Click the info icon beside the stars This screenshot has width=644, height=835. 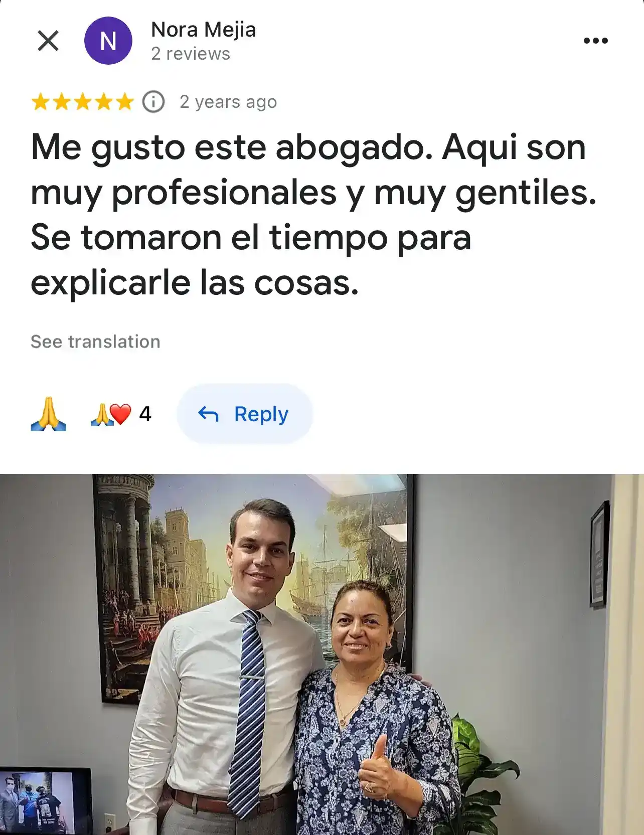coord(153,102)
